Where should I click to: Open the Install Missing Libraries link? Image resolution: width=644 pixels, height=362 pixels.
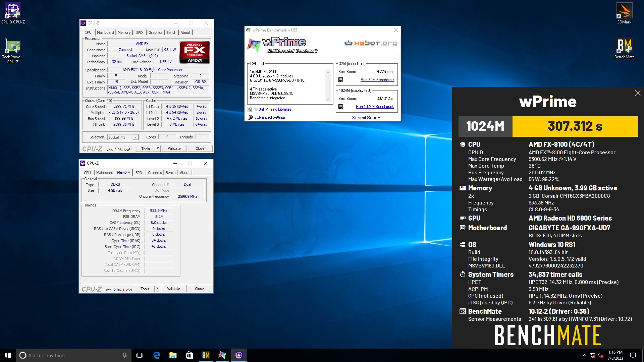pos(273,109)
